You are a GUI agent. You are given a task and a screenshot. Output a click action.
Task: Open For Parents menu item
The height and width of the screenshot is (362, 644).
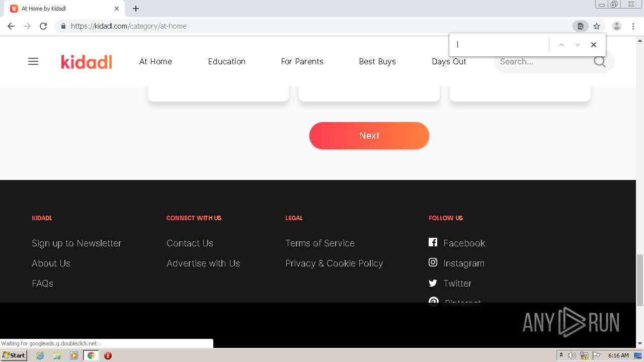click(302, 61)
